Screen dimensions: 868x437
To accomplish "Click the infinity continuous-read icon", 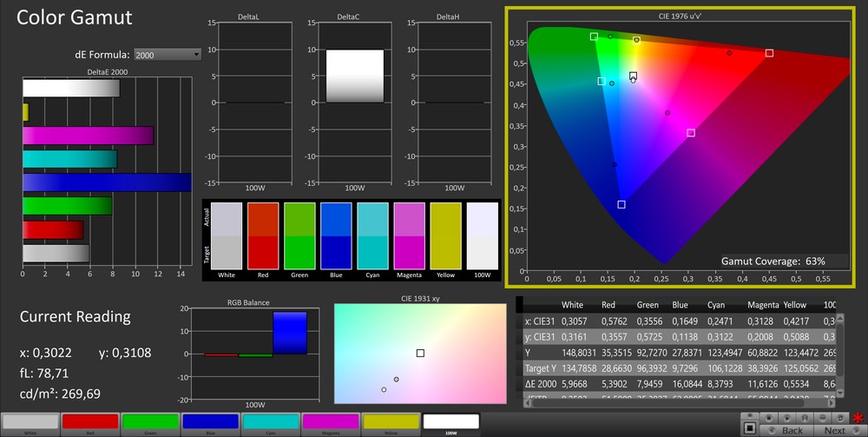I will 822,418.
